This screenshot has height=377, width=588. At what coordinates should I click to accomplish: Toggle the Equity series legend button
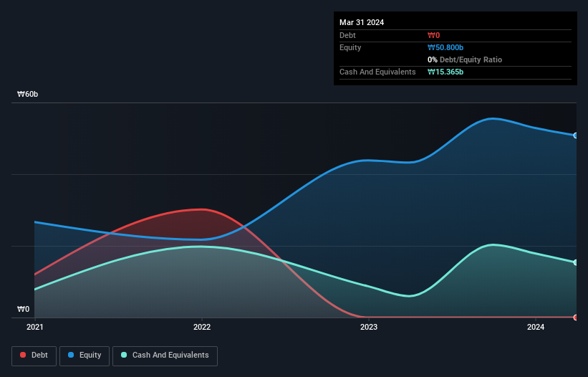tap(85, 355)
